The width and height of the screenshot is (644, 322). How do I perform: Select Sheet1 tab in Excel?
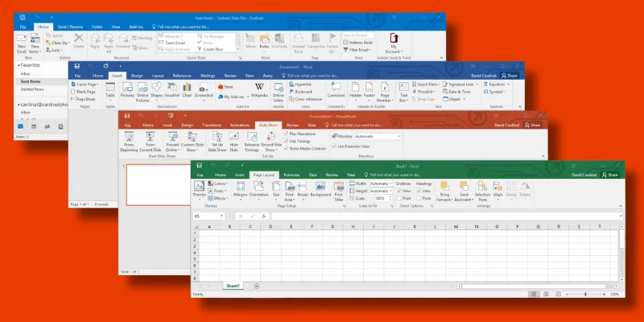(233, 286)
